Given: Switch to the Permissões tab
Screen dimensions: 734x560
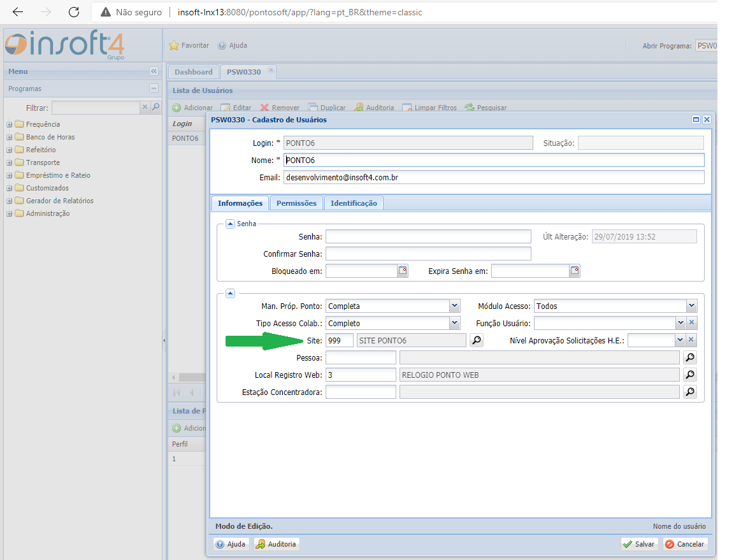Looking at the screenshot, I should (x=296, y=203).
